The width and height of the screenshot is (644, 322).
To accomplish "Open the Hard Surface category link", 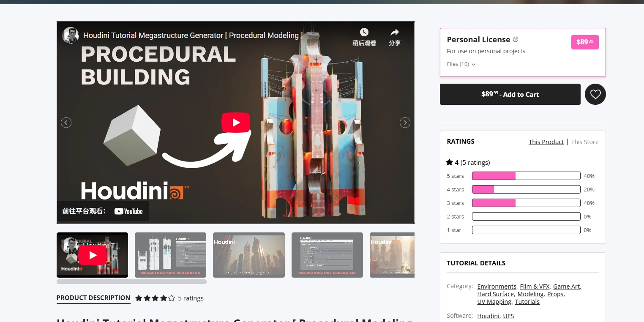I will click(x=495, y=294).
